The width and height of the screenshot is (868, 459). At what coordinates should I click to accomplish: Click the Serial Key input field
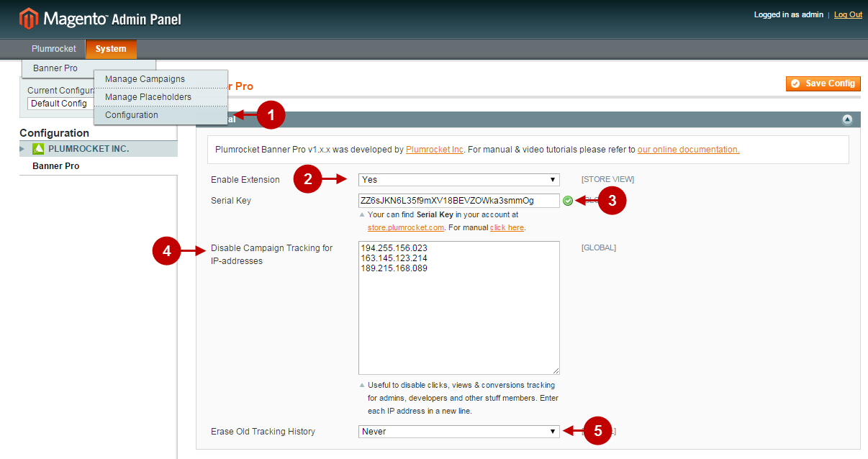(x=458, y=200)
